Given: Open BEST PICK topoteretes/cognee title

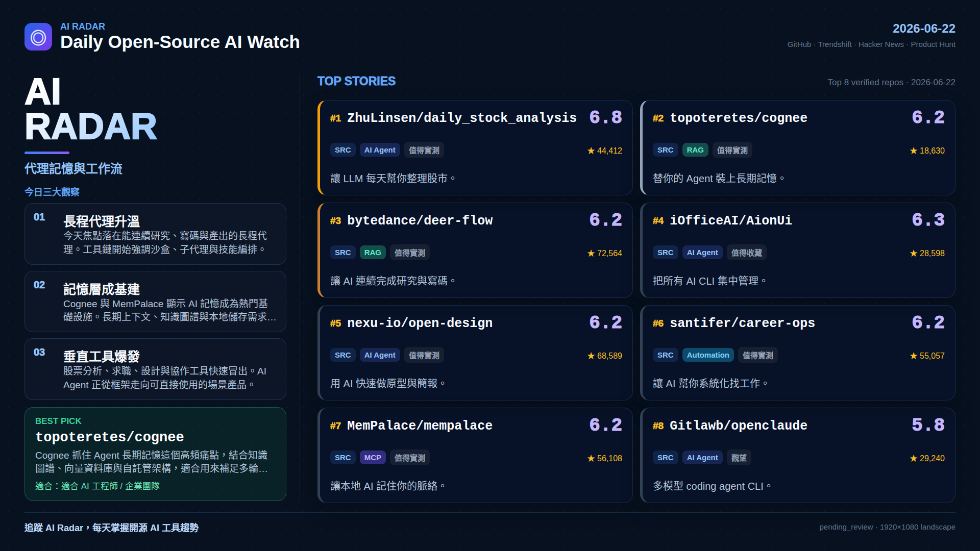Looking at the screenshot, I should coord(109,437).
